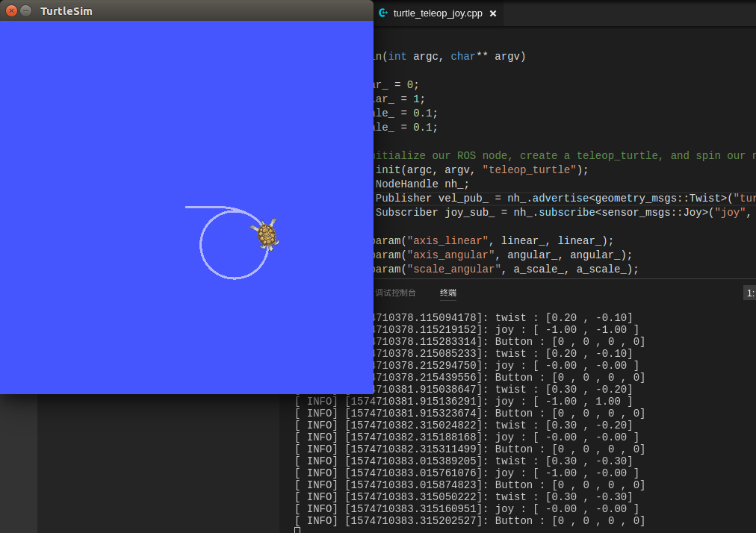Click the C++ file icon on editor tab
Screen dimensions: 756x533
(x=383, y=13)
